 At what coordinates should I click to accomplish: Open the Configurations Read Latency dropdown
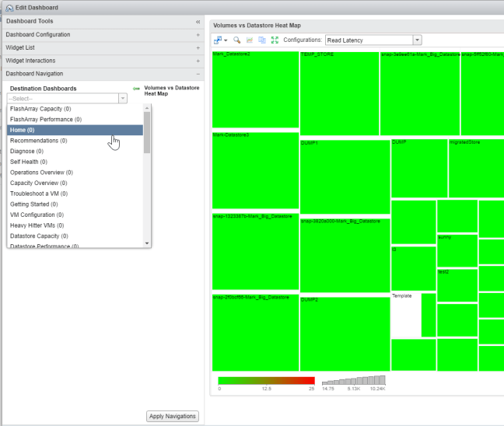417,40
